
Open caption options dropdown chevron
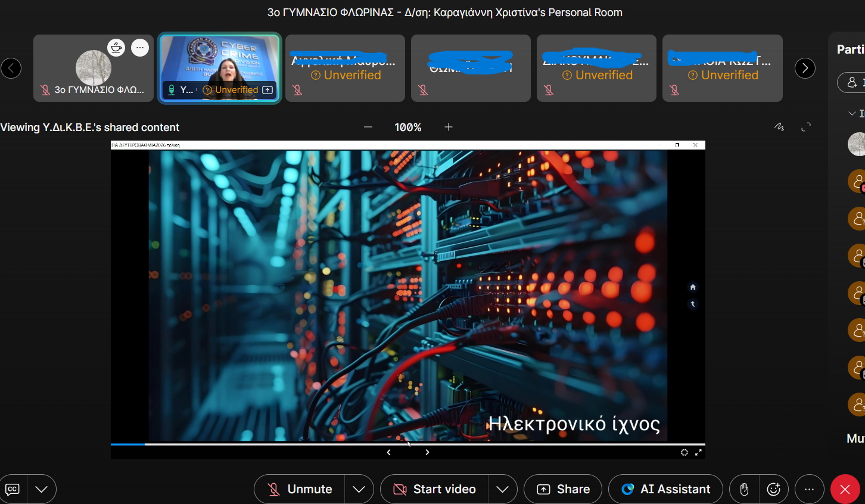pyautogui.click(x=41, y=489)
